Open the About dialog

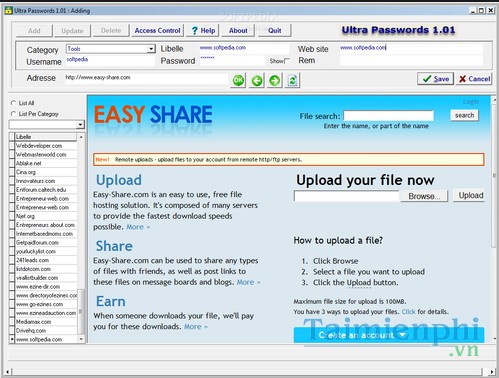pos(238,31)
